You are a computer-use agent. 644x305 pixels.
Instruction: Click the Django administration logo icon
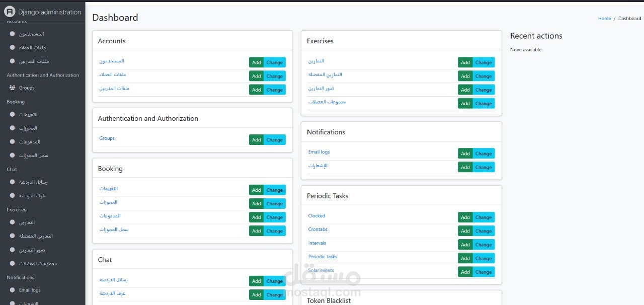pos(10,12)
